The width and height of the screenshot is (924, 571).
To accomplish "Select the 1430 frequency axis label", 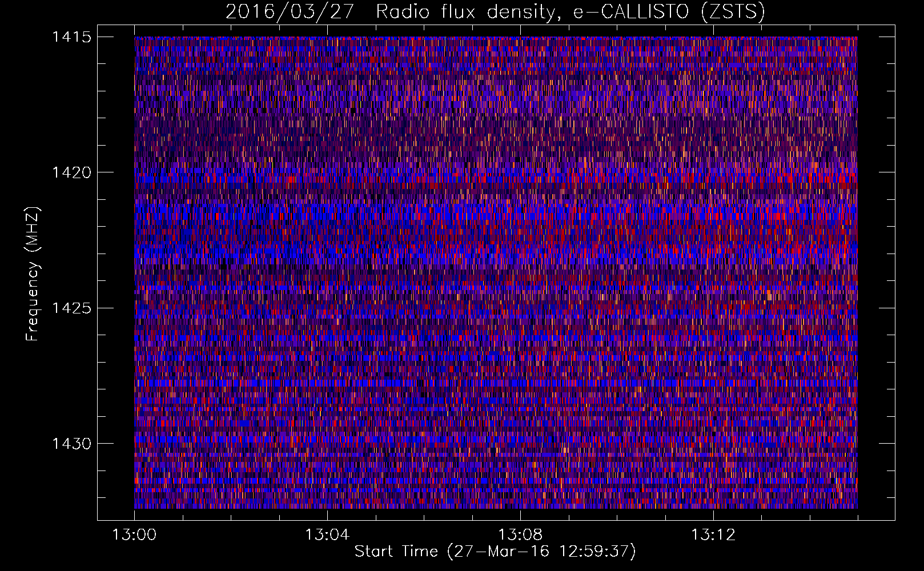I will point(71,444).
